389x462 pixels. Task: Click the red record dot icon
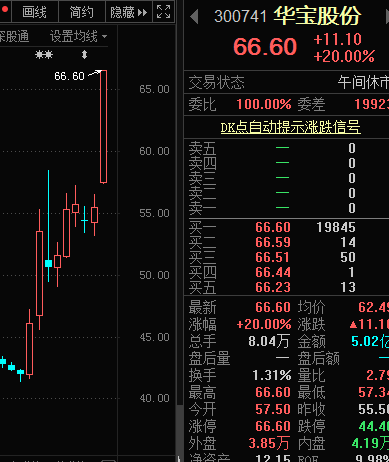click(4, 10)
